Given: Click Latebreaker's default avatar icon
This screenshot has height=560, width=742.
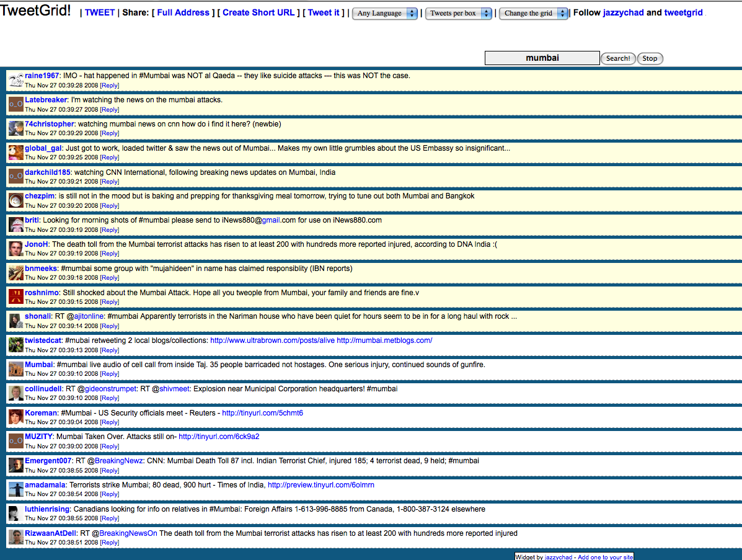Looking at the screenshot, I should pyautogui.click(x=16, y=104).
